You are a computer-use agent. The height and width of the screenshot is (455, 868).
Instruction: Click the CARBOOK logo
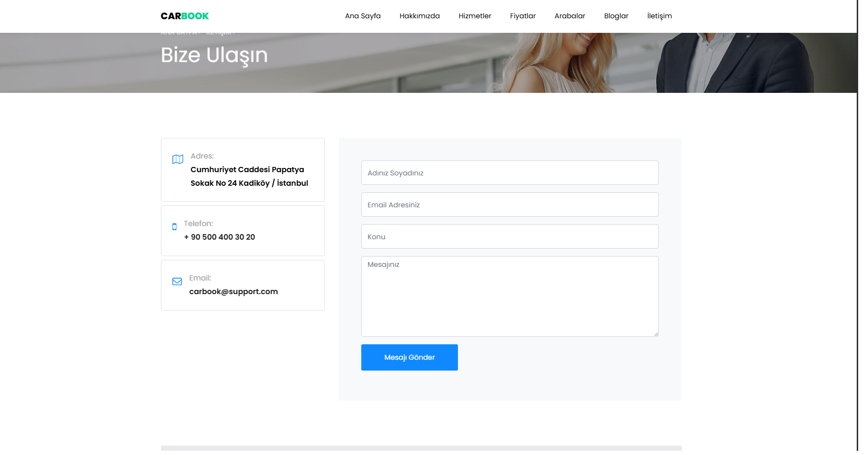pyautogui.click(x=184, y=15)
